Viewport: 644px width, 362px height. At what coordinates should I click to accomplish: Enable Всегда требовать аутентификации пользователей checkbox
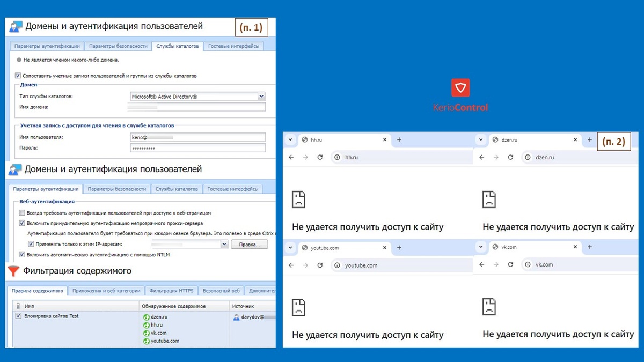point(22,213)
